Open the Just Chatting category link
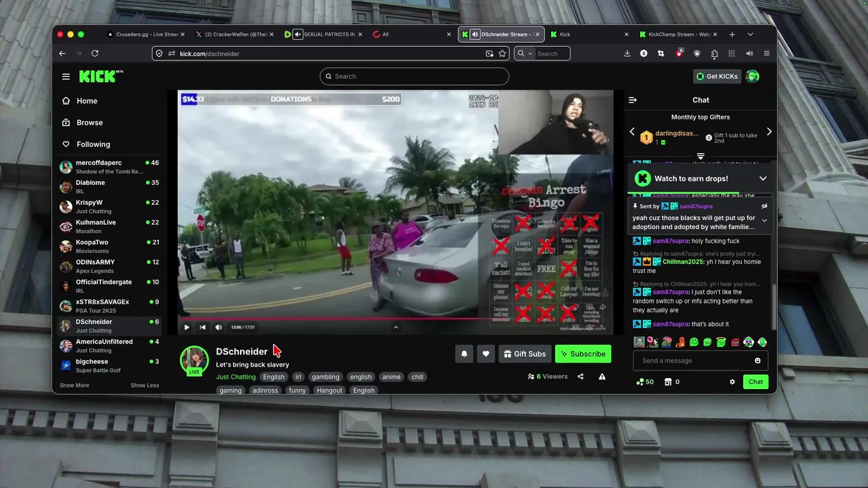The image size is (868, 488). (236, 377)
